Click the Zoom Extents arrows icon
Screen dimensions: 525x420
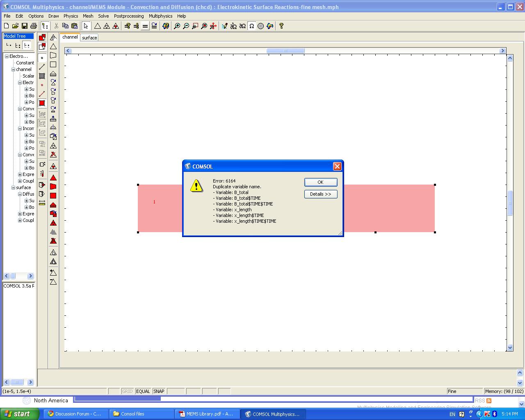pyautogui.click(x=213, y=26)
